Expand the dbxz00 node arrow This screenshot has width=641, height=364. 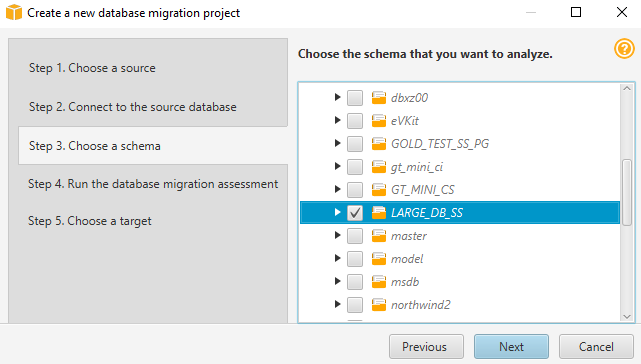coord(337,97)
